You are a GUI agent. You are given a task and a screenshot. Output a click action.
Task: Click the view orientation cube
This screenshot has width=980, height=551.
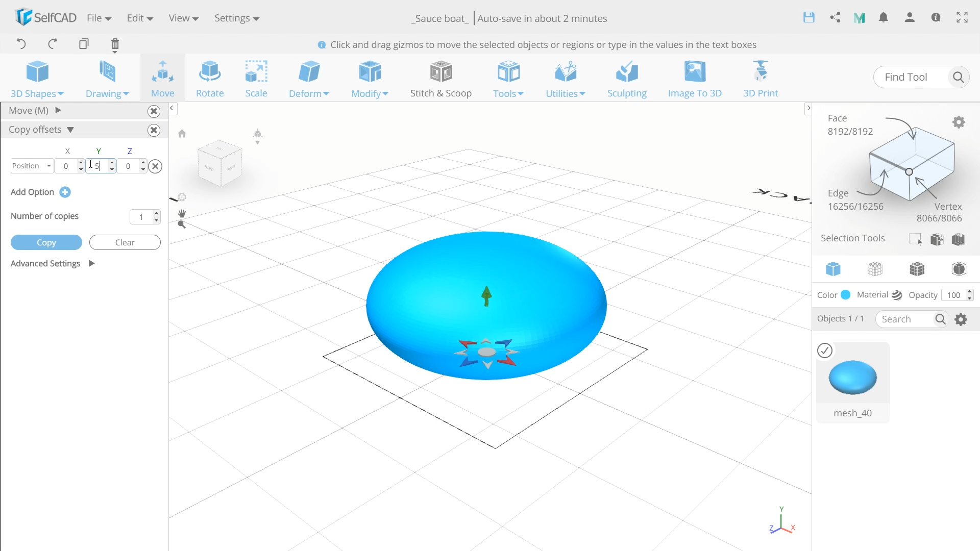click(220, 163)
